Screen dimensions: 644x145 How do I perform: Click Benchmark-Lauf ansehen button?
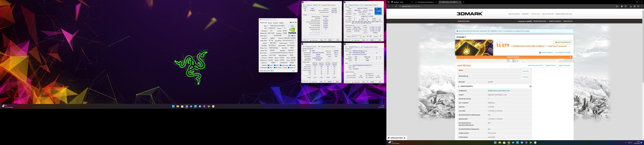[x=536, y=65]
